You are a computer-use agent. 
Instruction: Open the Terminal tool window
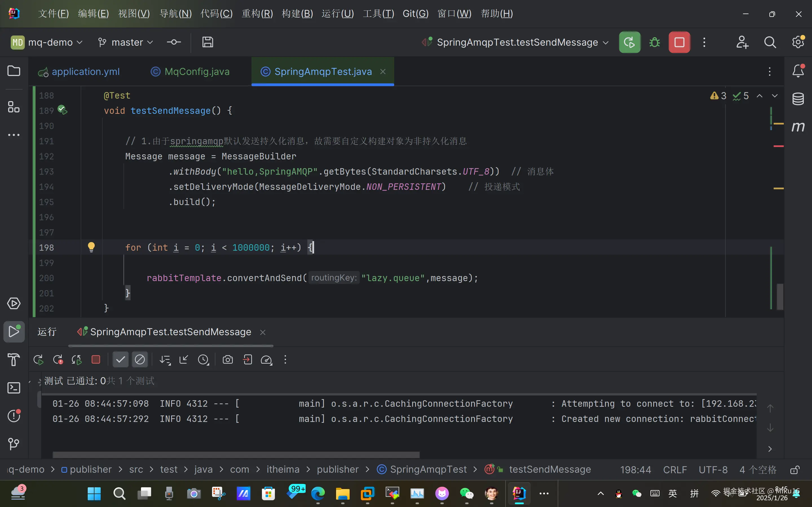point(14,388)
